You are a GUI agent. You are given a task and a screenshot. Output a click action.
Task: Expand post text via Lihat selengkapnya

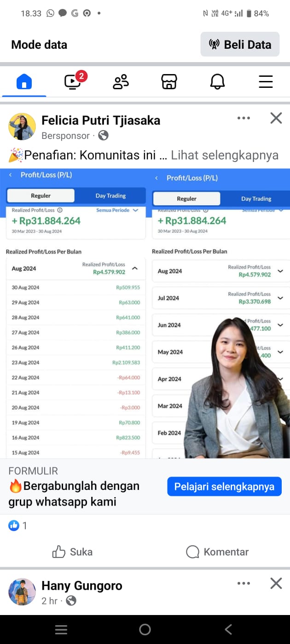tap(225, 155)
